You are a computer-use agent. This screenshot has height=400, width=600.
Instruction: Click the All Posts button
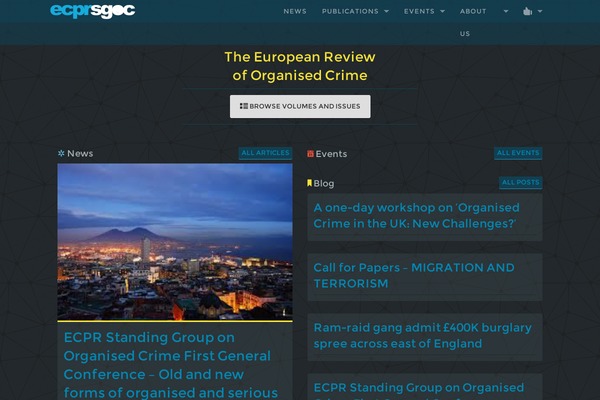click(520, 183)
